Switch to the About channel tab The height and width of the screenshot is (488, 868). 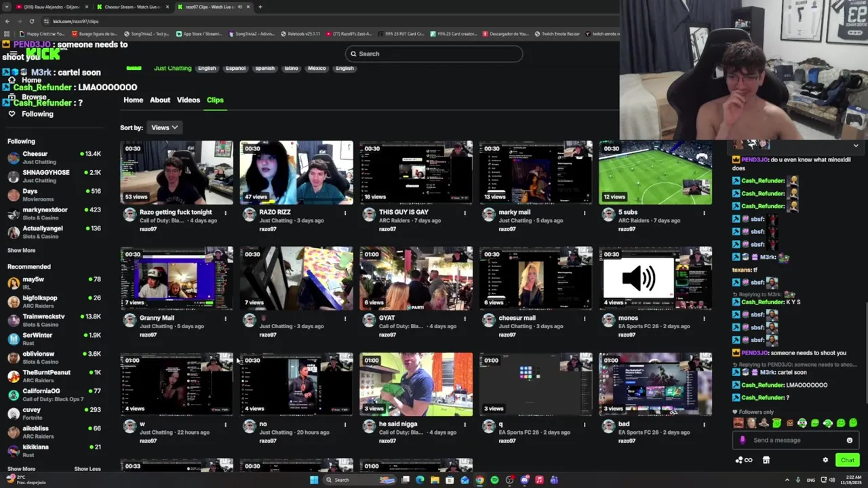(160, 100)
